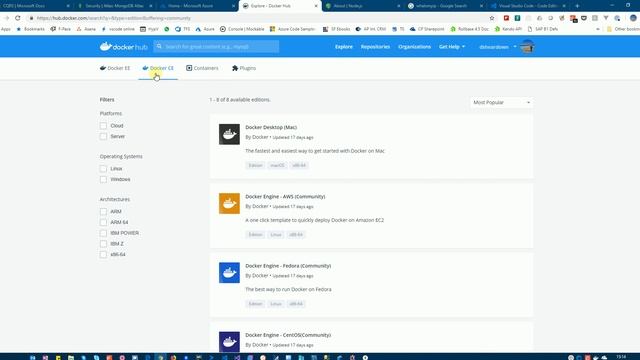Tick the ARM architecture checkbox
The width and height of the screenshot is (640, 360).
tap(103, 211)
